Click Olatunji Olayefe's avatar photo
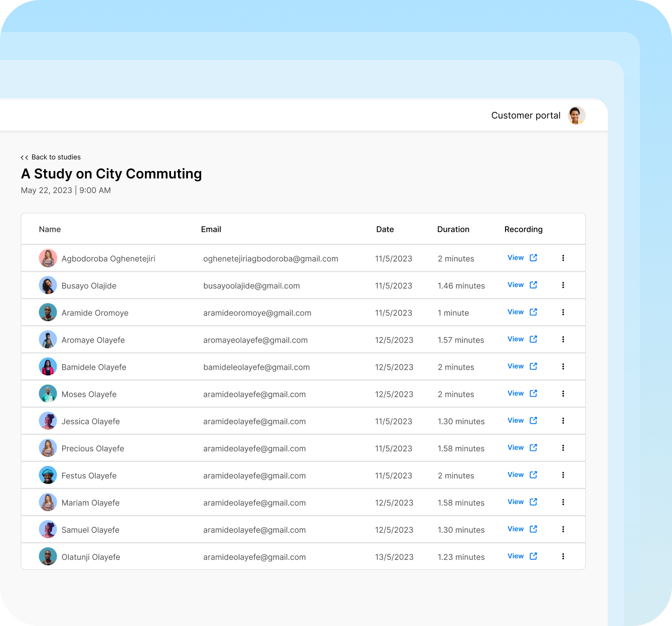The height and width of the screenshot is (626, 672). (x=48, y=556)
